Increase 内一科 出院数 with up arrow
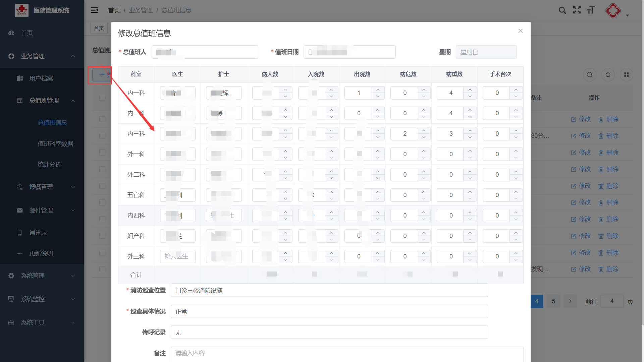 tap(378, 89)
